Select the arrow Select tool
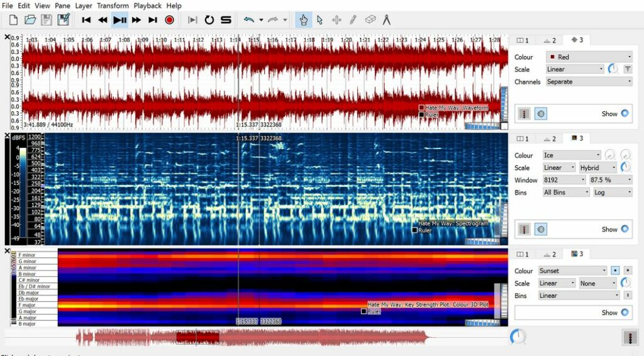The image size is (644, 356). [x=320, y=19]
